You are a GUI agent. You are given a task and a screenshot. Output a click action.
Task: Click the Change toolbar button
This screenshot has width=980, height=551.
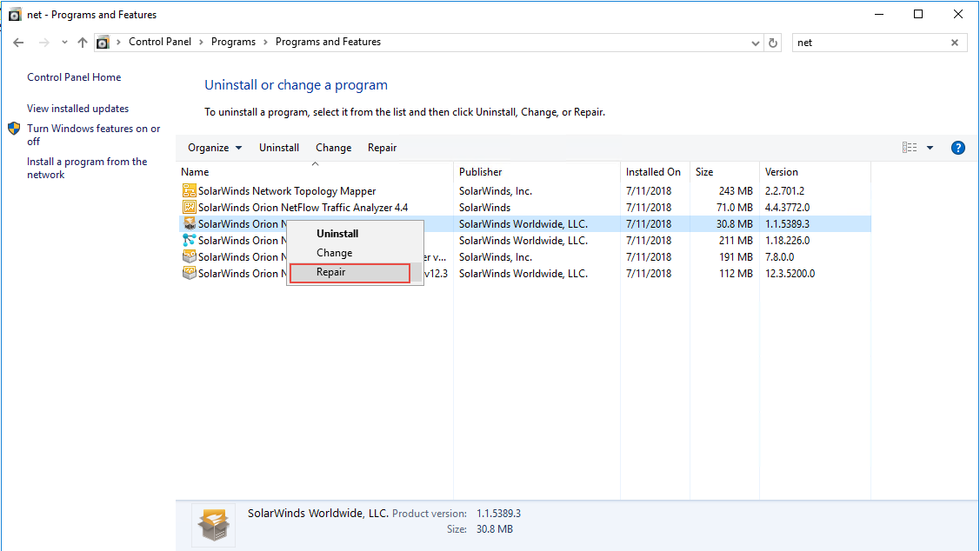[333, 148]
